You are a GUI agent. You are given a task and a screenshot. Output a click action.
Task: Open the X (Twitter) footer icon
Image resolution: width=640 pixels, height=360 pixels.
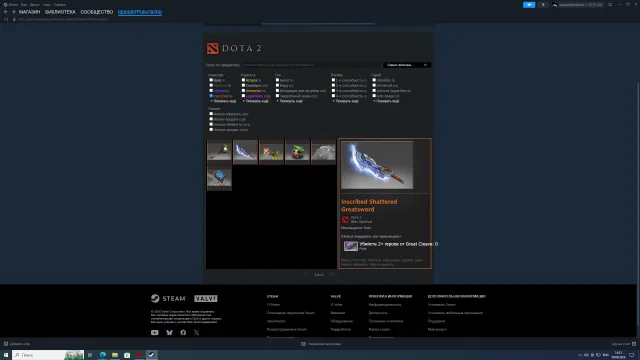[x=196, y=333]
